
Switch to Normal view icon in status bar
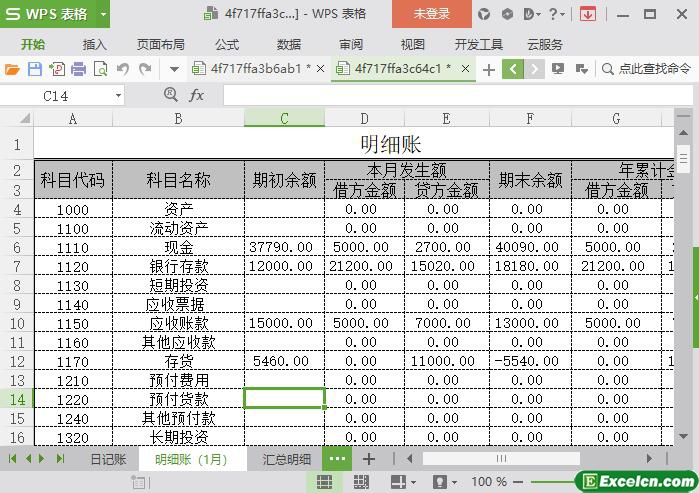pyautogui.click(x=325, y=481)
